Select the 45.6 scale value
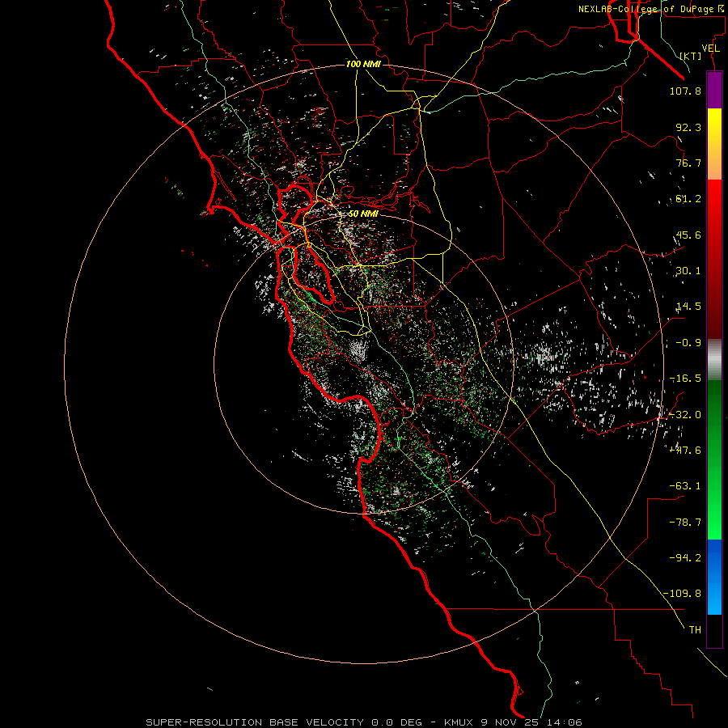Viewport: 728px width, 728px height. (x=688, y=235)
